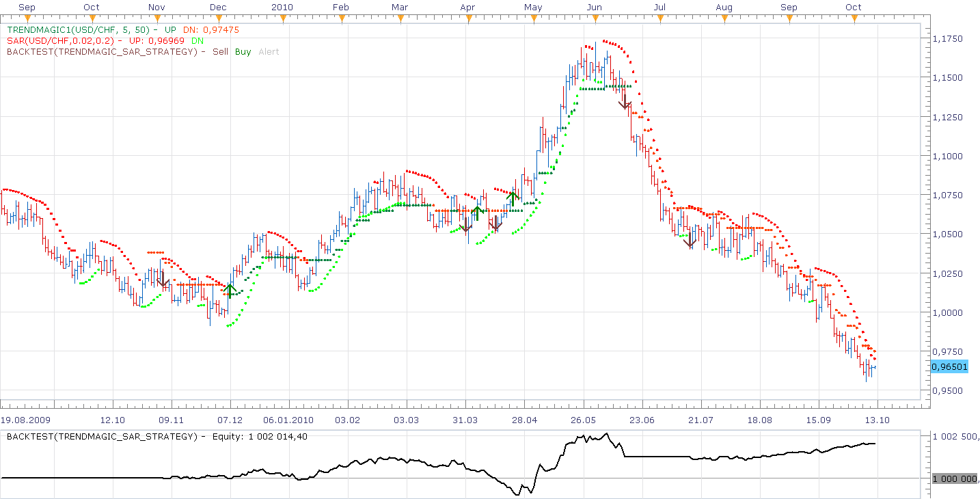The height and width of the screenshot is (499, 980).
Task: Select the sell arrow below June's peak
Action: (x=625, y=103)
